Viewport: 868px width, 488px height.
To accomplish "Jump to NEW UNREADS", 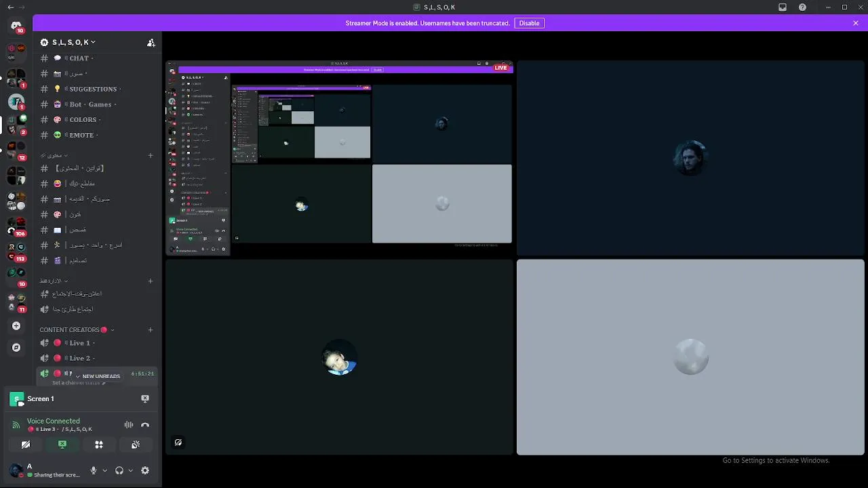I will coord(97,376).
